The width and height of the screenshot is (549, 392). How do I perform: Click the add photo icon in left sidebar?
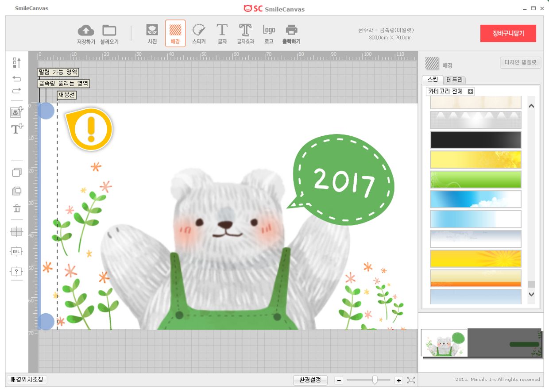click(x=16, y=112)
